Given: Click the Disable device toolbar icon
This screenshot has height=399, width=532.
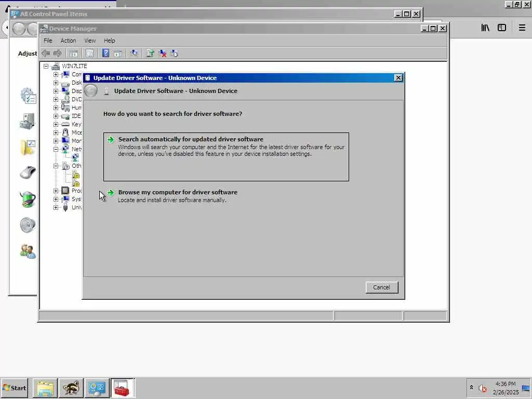Looking at the screenshot, I should tap(175, 54).
